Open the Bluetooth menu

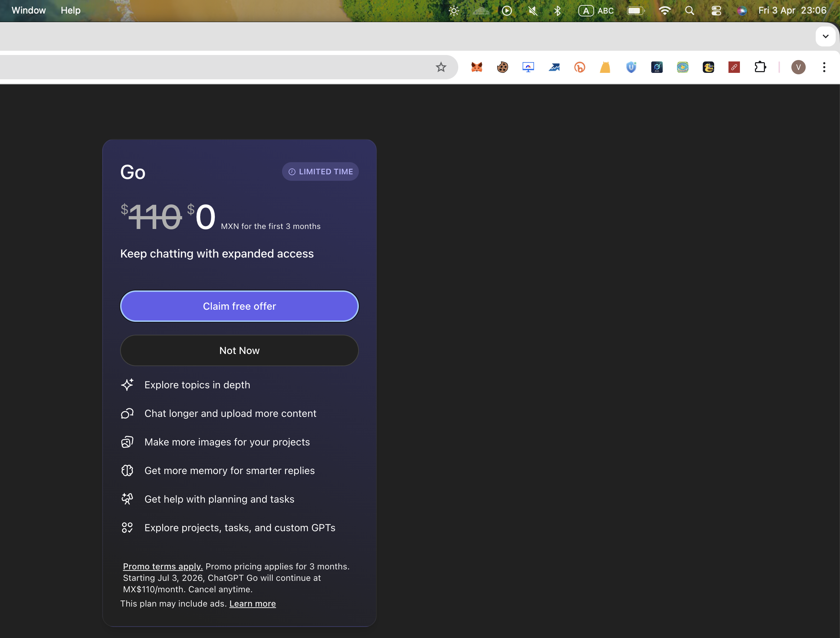(x=557, y=11)
